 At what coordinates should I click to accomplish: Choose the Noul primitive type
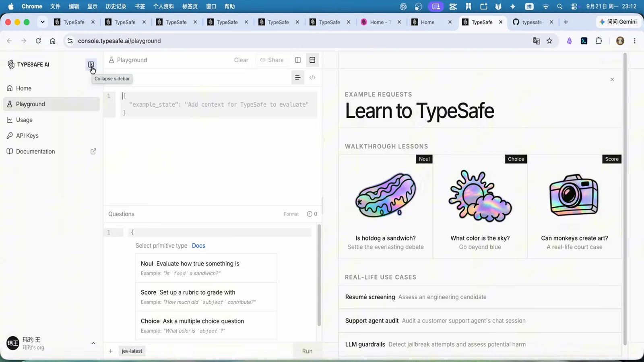pos(206,268)
